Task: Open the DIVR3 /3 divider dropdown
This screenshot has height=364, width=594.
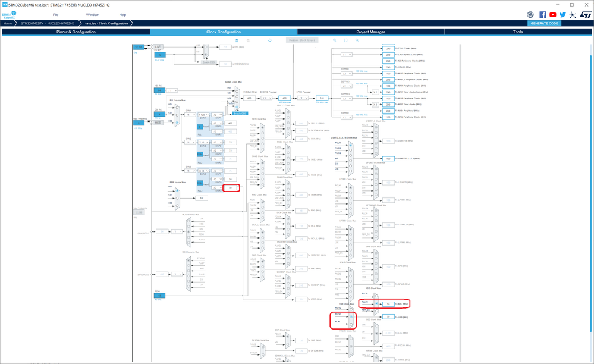Action: [x=217, y=187]
